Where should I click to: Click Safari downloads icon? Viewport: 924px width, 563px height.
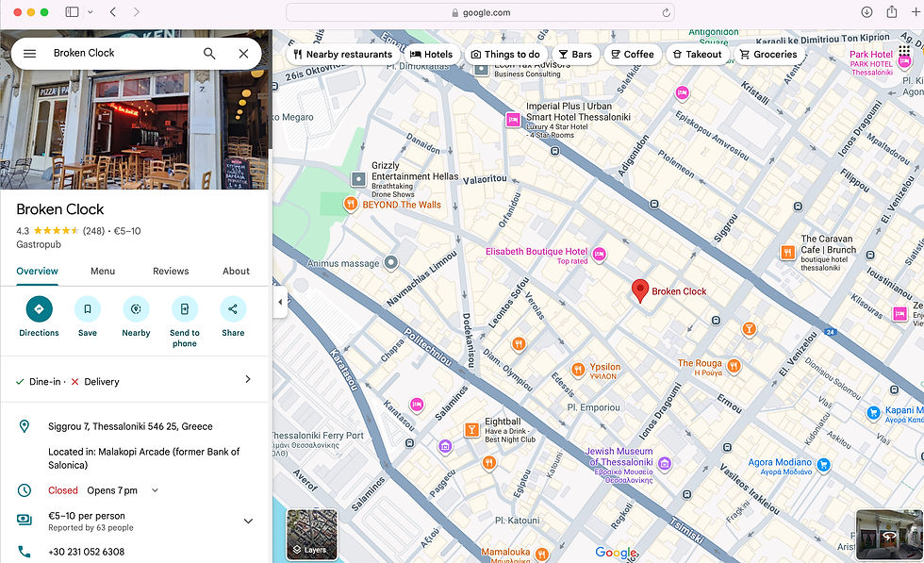(866, 12)
